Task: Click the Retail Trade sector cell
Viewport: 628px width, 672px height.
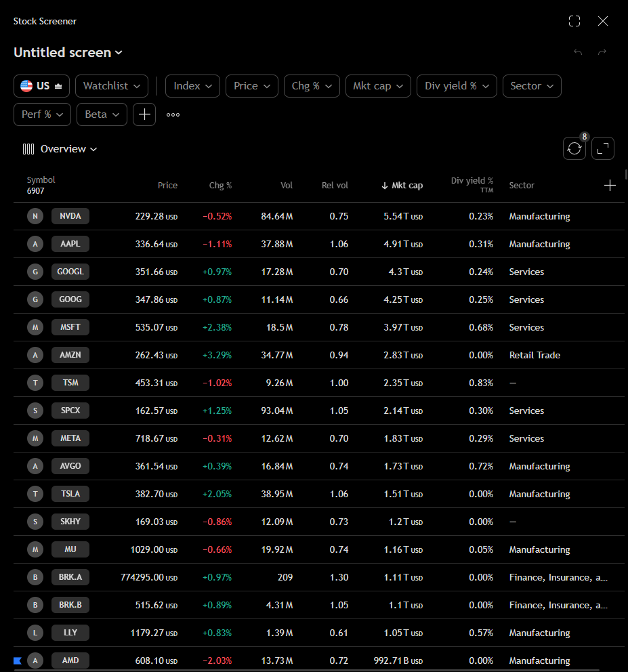Action: (535, 355)
